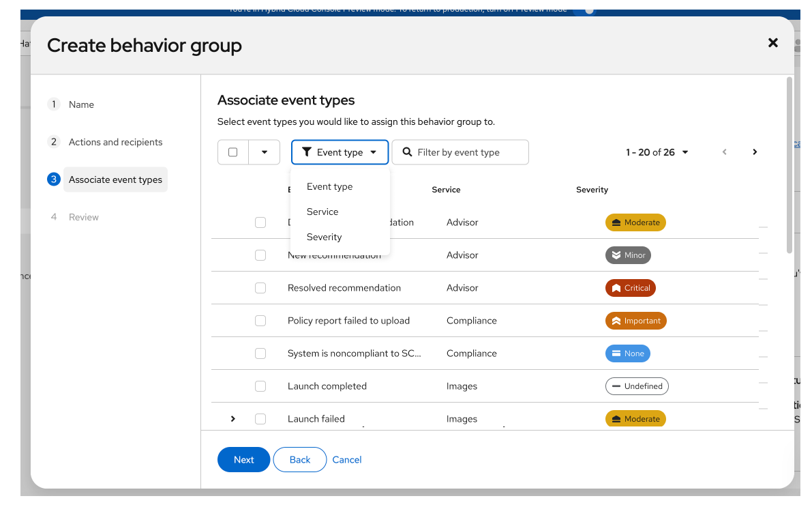
Task: Click the Important severity badge
Action: 635,321
